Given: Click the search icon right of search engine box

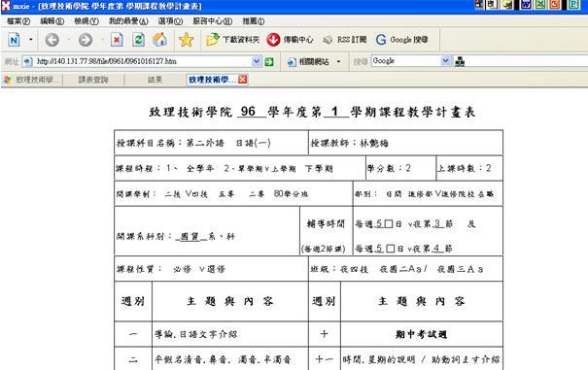Looking at the screenshot, I should pyautogui.click(x=460, y=61).
